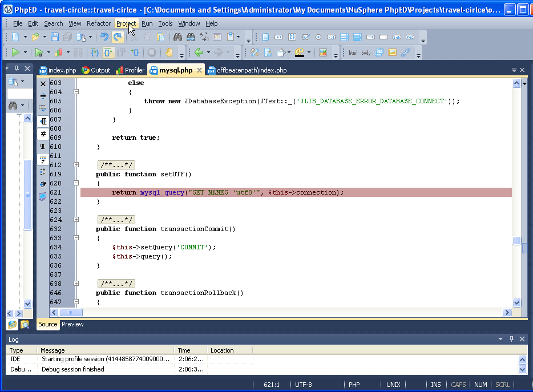Start the script with green Run arrow

[x=15, y=52]
